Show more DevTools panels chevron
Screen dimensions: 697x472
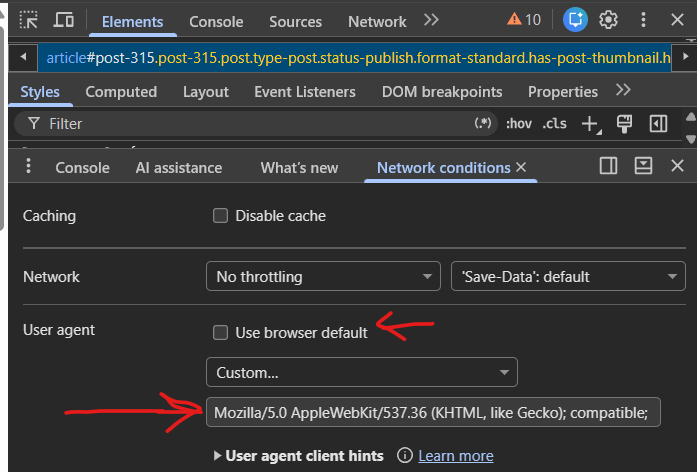pos(431,20)
